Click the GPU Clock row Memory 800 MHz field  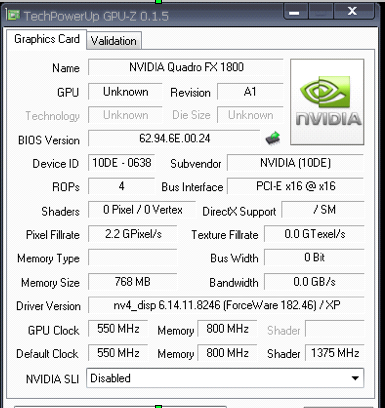tap(227, 329)
